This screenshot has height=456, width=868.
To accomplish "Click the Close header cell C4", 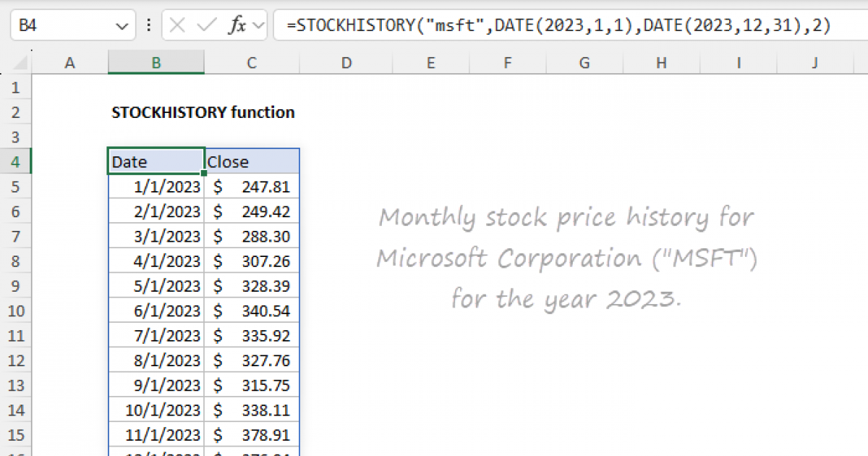I will point(251,161).
